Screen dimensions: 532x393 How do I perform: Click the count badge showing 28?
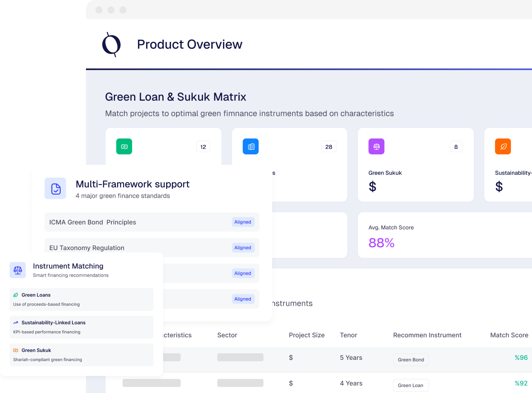(x=329, y=147)
